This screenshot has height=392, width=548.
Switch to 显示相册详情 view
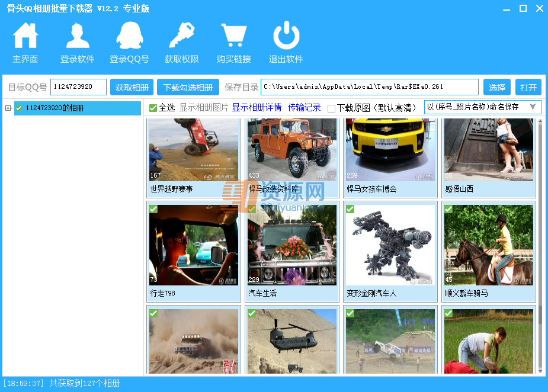[257, 108]
